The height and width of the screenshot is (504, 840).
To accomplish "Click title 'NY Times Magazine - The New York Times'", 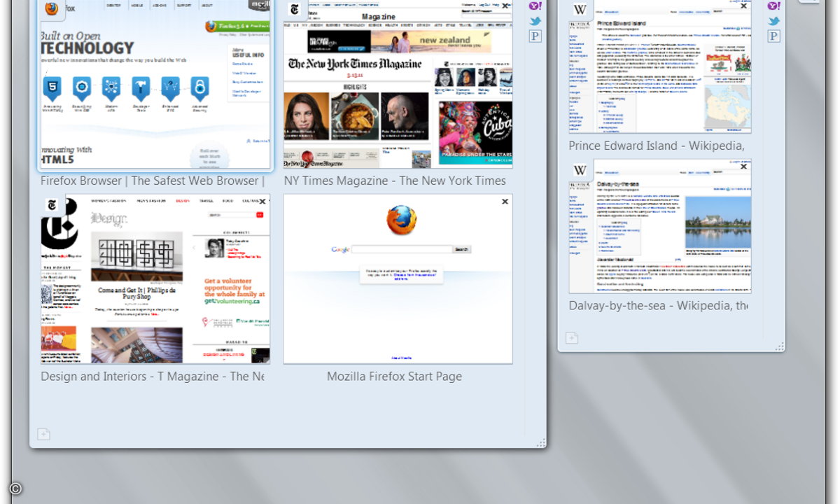I will pos(395,181).
